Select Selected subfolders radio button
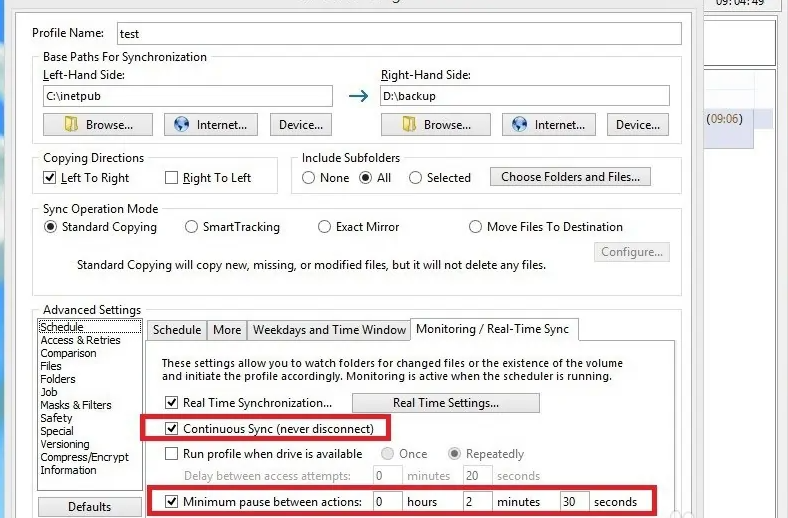This screenshot has width=788, height=518. (x=415, y=177)
